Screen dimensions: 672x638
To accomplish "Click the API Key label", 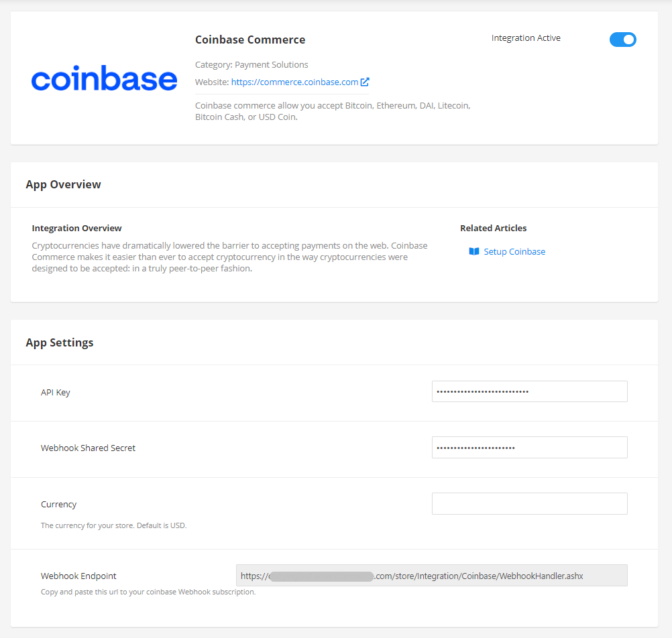I will [x=56, y=392].
